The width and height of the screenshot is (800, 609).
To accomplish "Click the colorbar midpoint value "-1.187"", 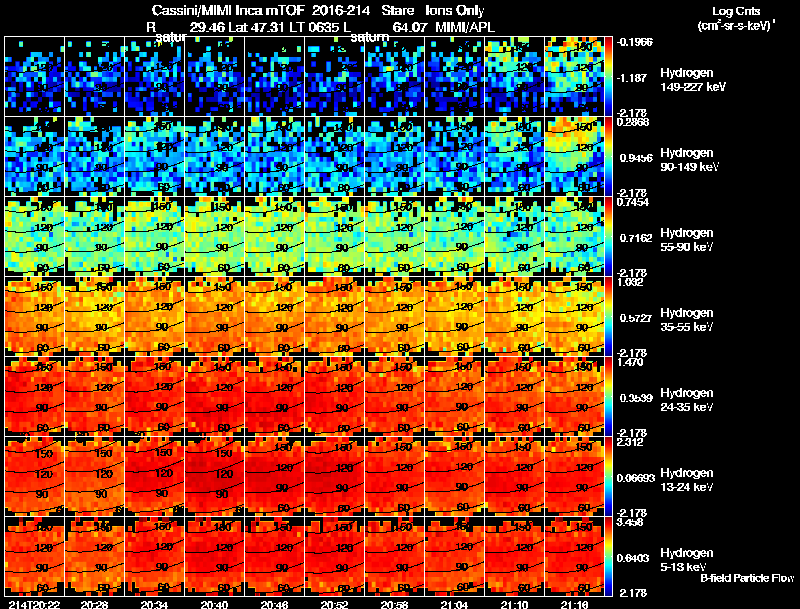I will tap(632, 78).
